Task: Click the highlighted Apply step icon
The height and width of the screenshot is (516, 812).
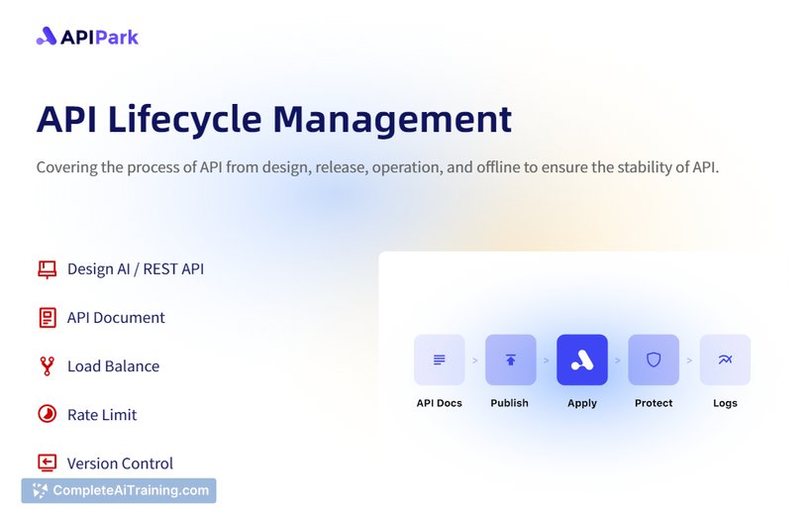Action: [x=582, y=360]
